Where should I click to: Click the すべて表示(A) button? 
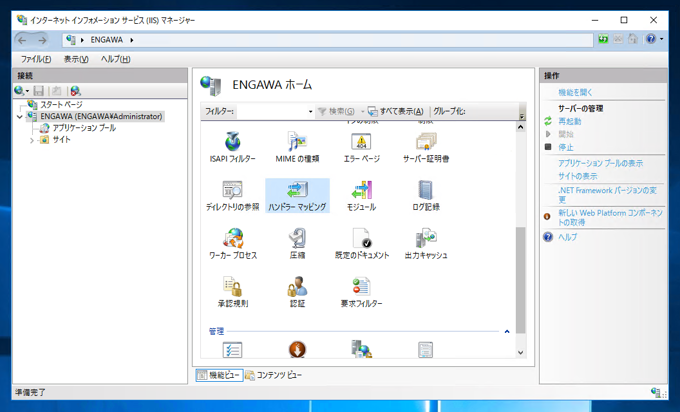click(x=396, y=111)
